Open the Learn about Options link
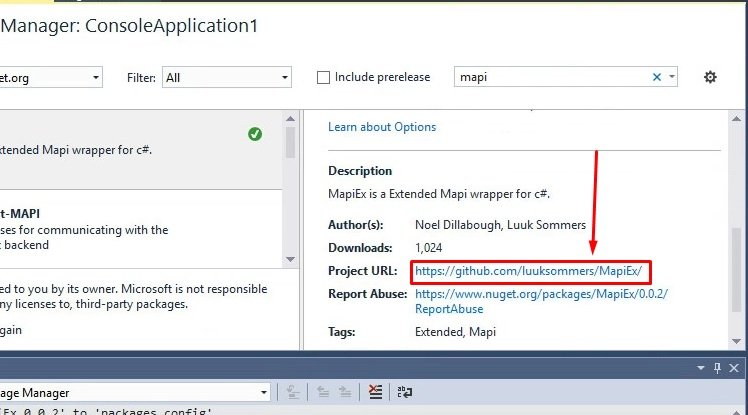This screenshot has width=748, height=415. tap(382, 127)
